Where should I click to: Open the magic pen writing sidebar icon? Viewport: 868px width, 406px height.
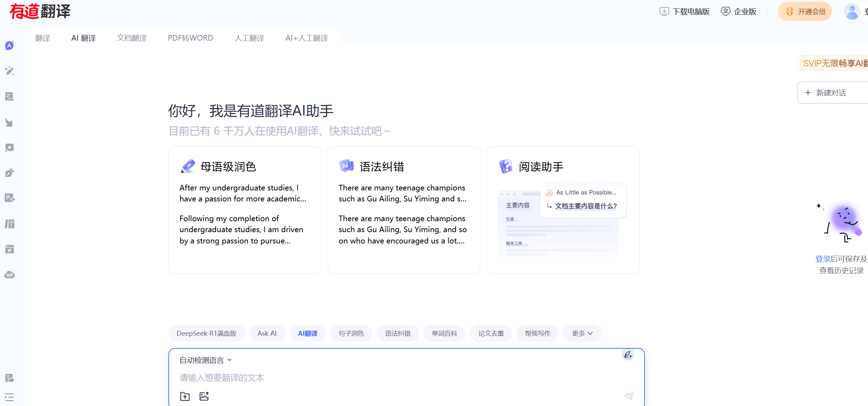coord(10,71)
